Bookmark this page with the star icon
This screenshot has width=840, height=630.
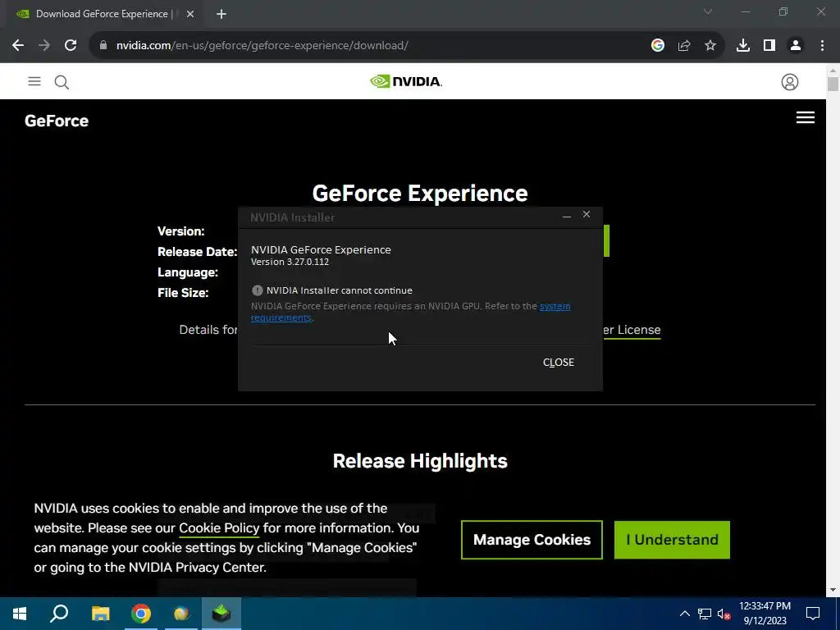tap(710, 46)
